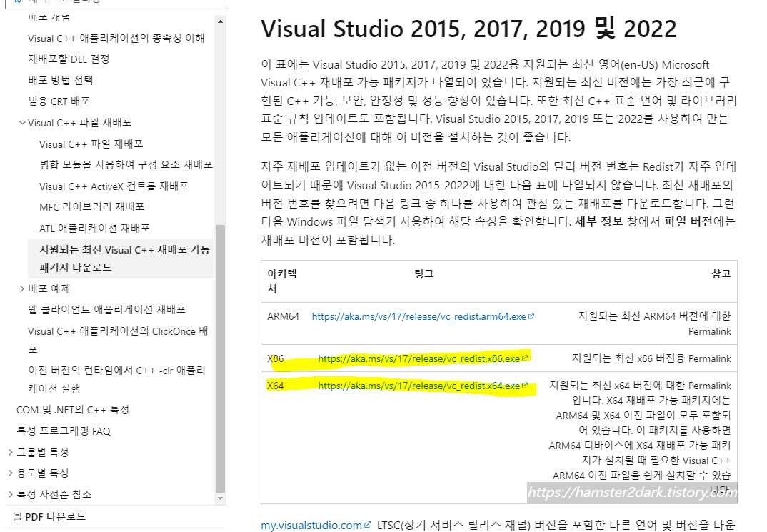
Task: Open 배포 방법 선택 page
Action: (x=60, y=80)
